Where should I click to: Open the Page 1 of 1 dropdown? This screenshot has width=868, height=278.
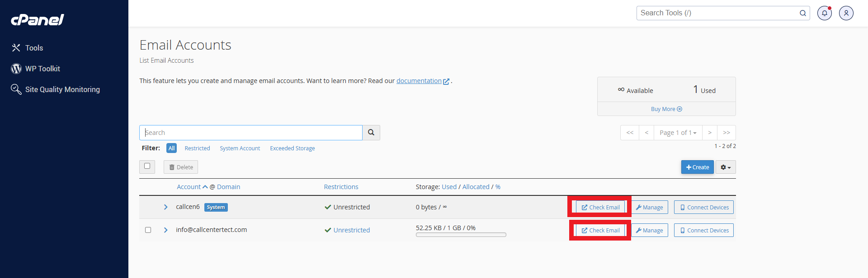(678, 133)
